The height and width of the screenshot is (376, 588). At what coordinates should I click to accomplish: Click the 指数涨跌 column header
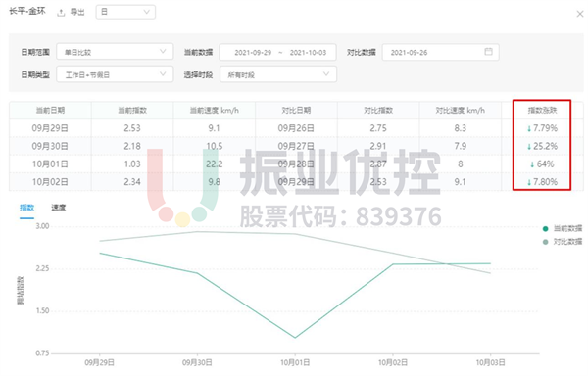[x=542, y=110]
